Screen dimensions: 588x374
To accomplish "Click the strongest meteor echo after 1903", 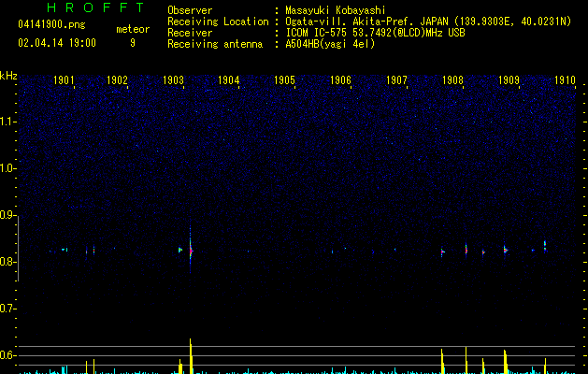I will tap(191, 251).
